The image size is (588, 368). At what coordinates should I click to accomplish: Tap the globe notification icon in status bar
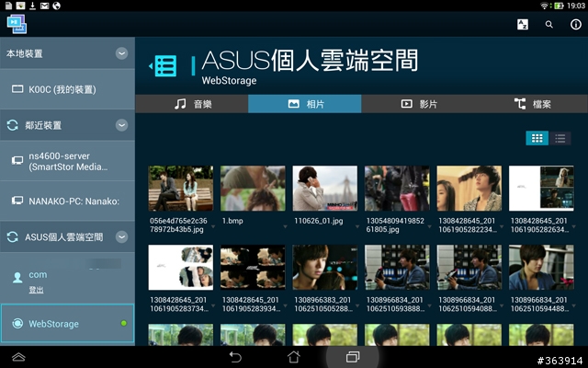(x=57, y=6)
